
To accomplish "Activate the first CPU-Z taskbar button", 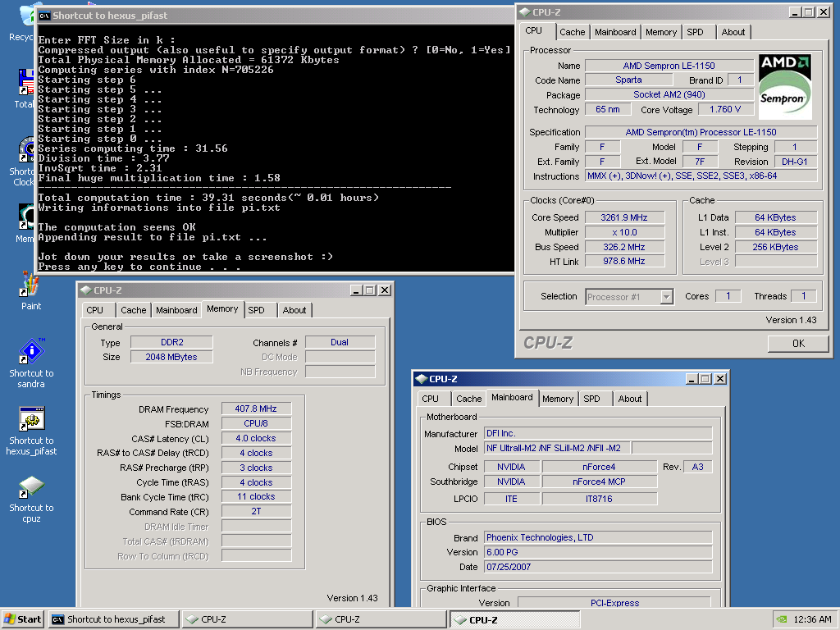I will click(248, 619).
